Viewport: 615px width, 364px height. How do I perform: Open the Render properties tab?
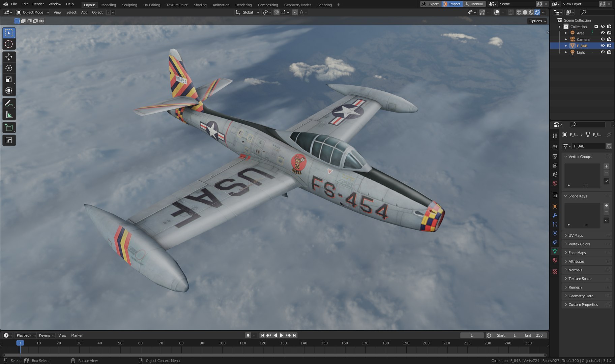tap(555, 147)
